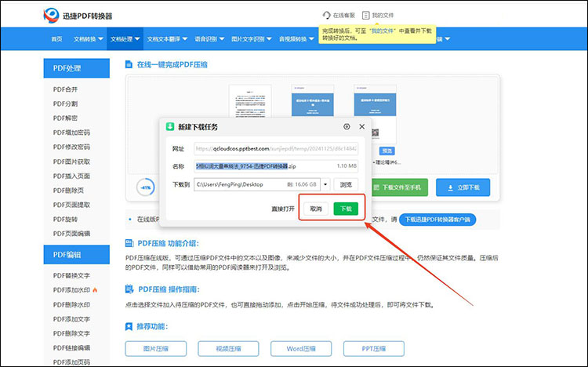This screenshot has height=367, width=588.
Task: Click the 41% compression progress circle
Action: (146, 187)
